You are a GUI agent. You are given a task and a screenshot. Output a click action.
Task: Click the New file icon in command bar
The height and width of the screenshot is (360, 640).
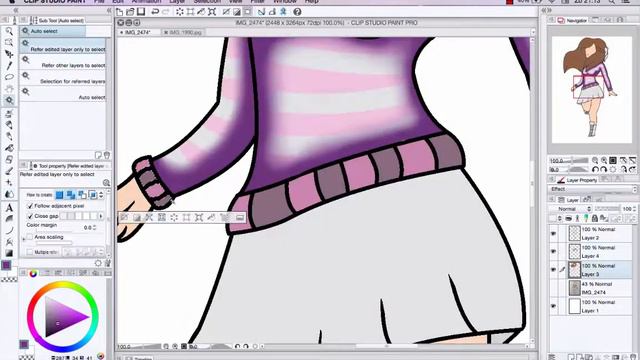click(120, 12)
